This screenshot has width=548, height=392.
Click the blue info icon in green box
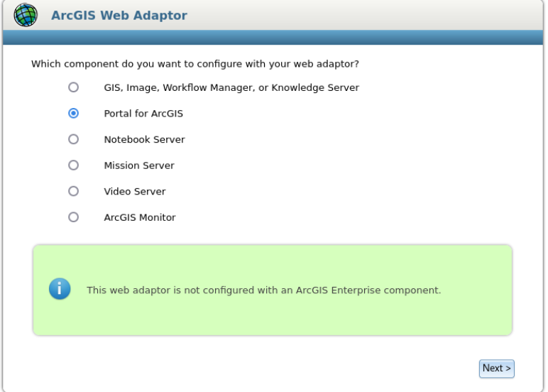60,289
